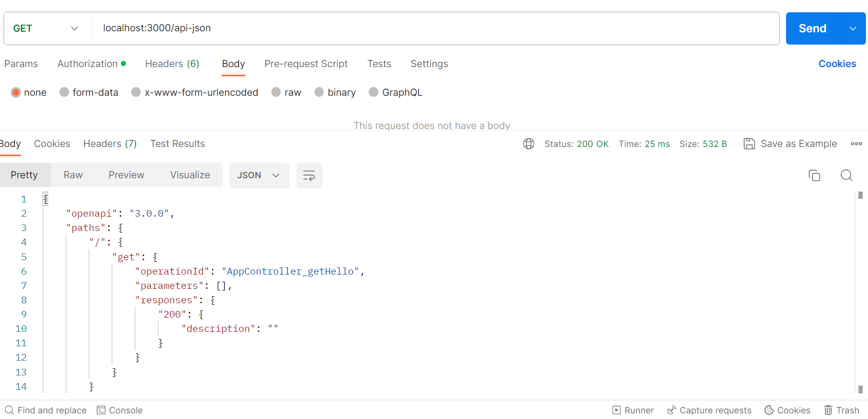Open the Console from the footer

[x=120, y=410]
